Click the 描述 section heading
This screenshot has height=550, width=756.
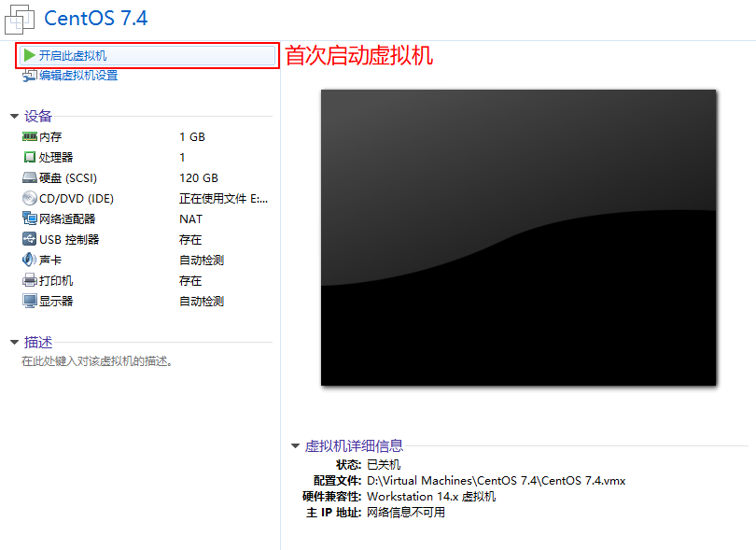click(38, 342)
